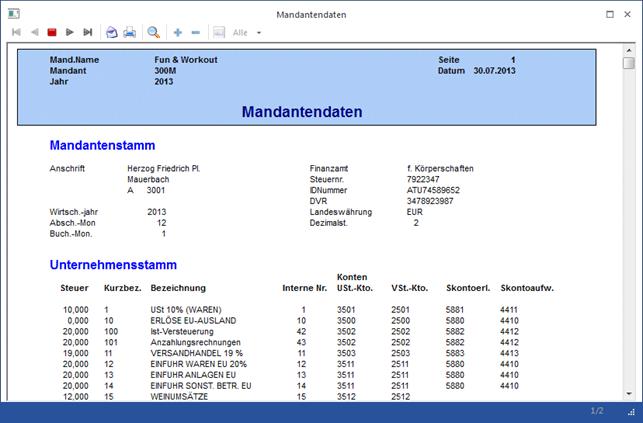Open the Alle dropdown arrow
The width and height of the screenshot is (643, 423).
[x=259, y=33]
